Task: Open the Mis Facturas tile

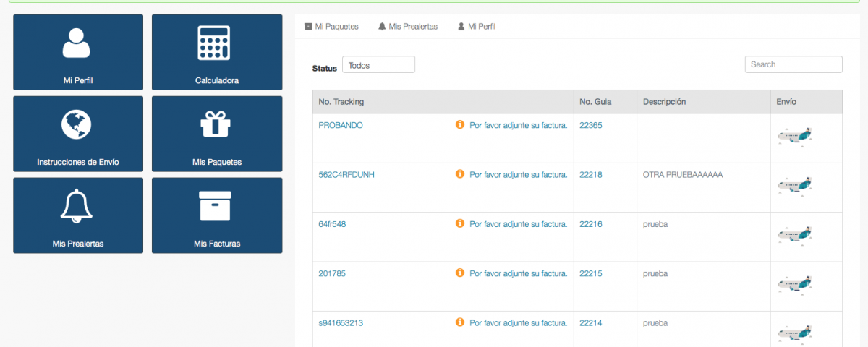Action: point(217,215)
